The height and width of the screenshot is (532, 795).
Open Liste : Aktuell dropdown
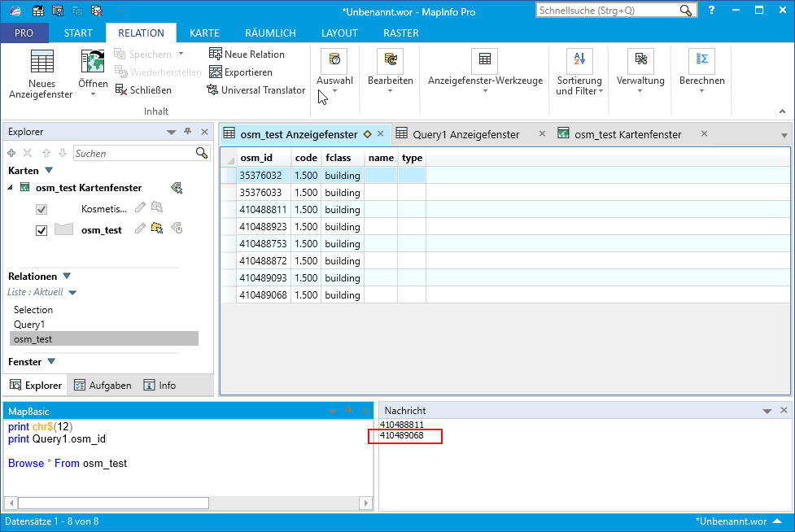[x=72, y=292]
